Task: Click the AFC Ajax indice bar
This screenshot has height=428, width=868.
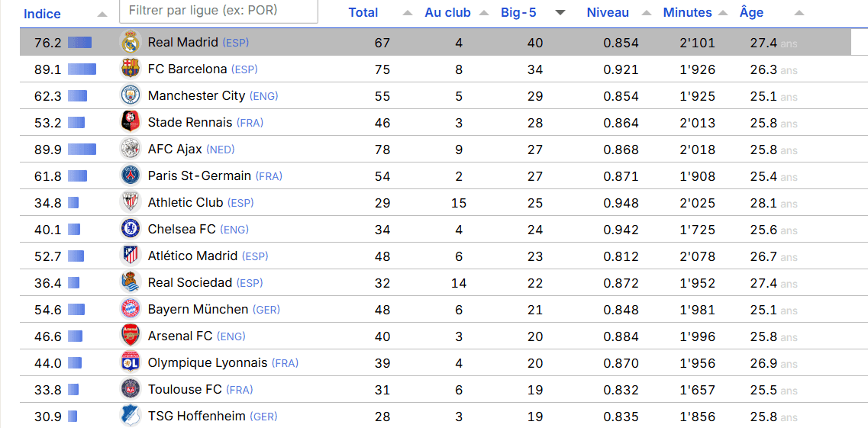Action: tap(82, 150)
